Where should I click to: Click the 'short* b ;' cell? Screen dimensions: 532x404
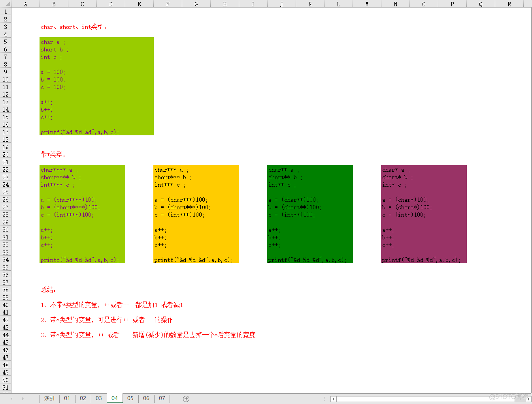point(398,177)
